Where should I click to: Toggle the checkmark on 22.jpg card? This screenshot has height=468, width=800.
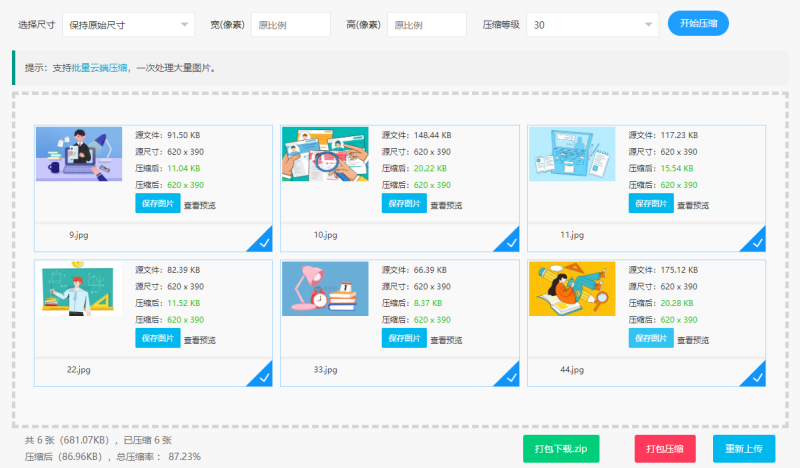(x=263, y=377)
